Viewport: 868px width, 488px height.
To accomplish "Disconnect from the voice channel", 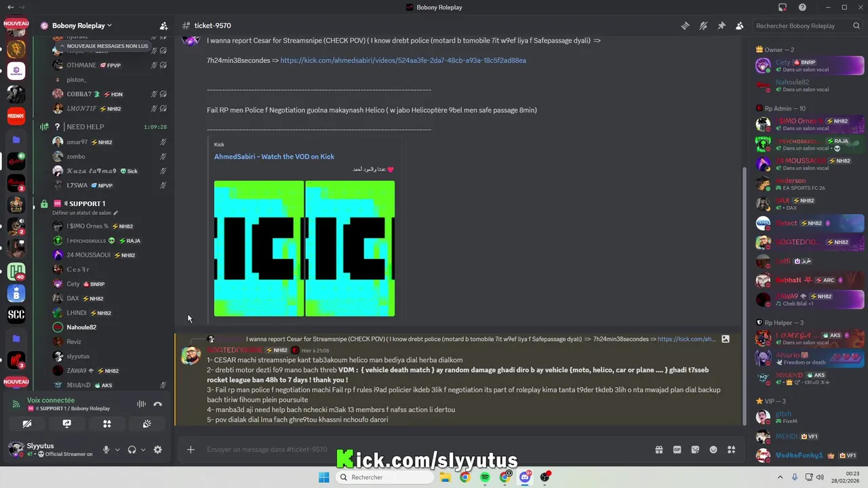I will 157,404.
